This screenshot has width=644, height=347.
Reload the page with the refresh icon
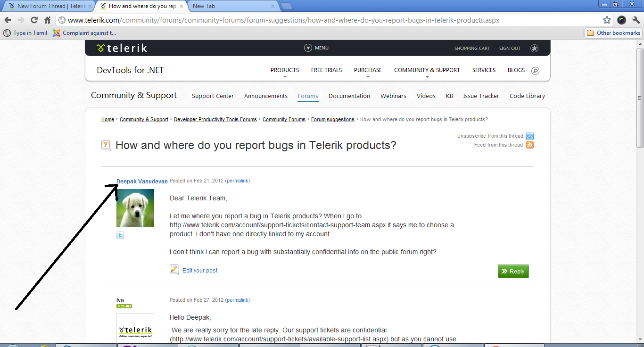[34, 20]
